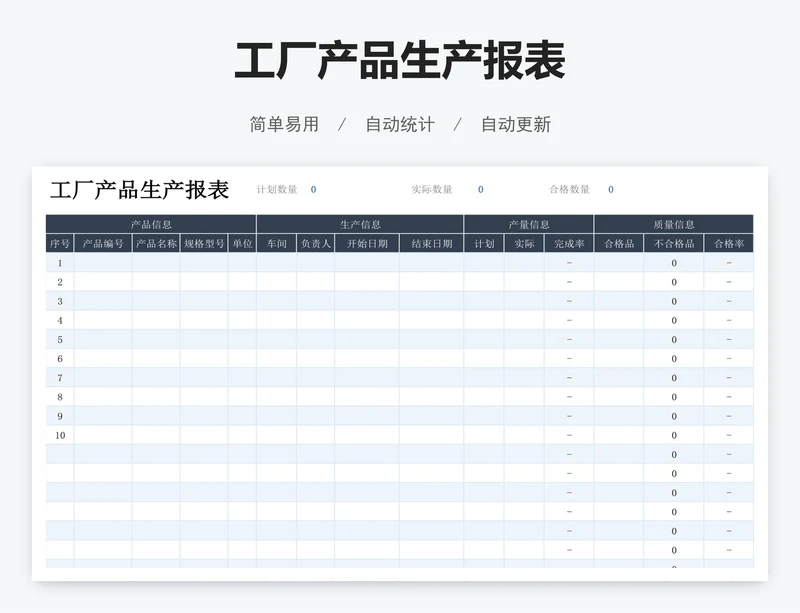Image resolution: width=800 pixels, height=613 pixels.
Task: Click the 自动统计 subtitle text
Action: click(400, 125)
